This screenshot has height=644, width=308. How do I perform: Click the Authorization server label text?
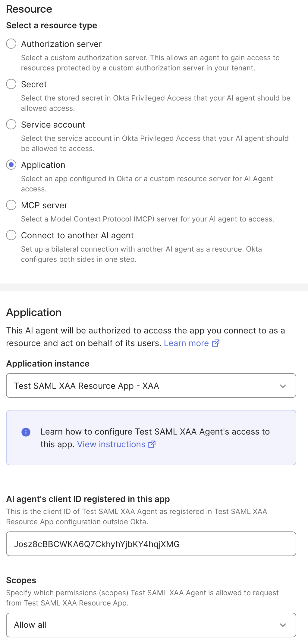(61, 44)
